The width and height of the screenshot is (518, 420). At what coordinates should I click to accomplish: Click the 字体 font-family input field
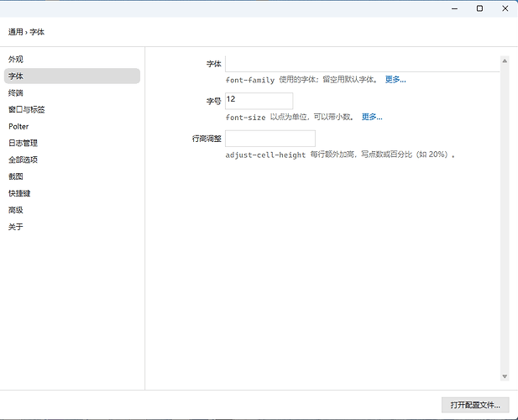pyautogui.click(x=363, y=64)
